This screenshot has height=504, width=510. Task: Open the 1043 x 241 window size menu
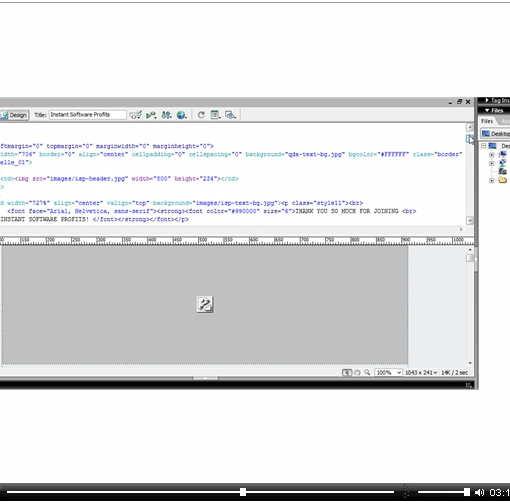pos(421,372)
